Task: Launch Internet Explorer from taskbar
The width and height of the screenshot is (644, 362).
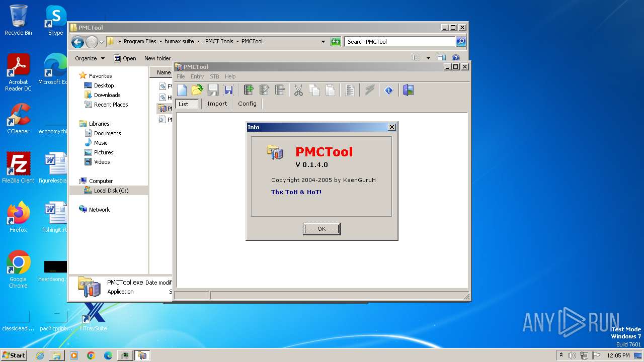Action: (40, 355)
